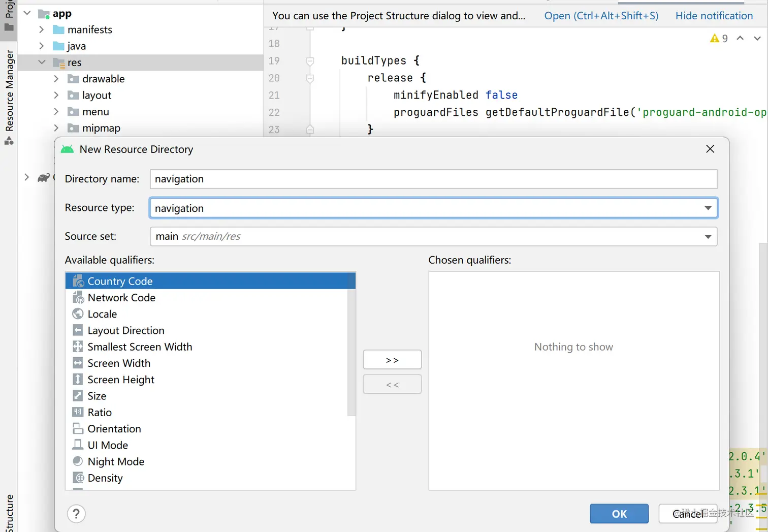Open the Source set dropdown
This screenshot has width=768, height=532.
tap(708, 237)
